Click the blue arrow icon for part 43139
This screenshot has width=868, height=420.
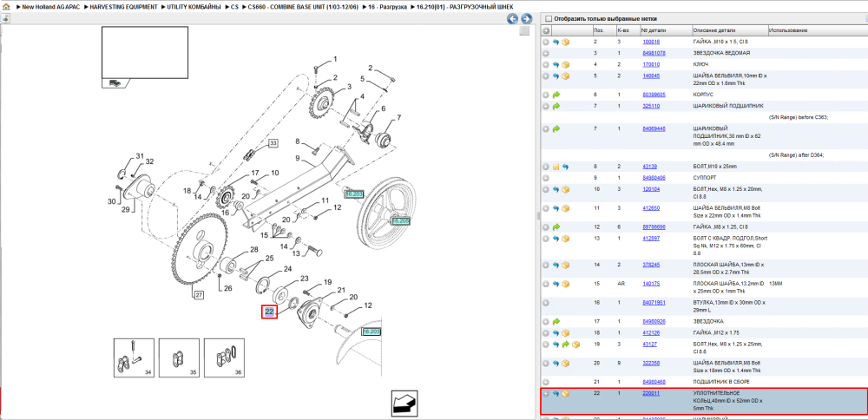[566, 167]
